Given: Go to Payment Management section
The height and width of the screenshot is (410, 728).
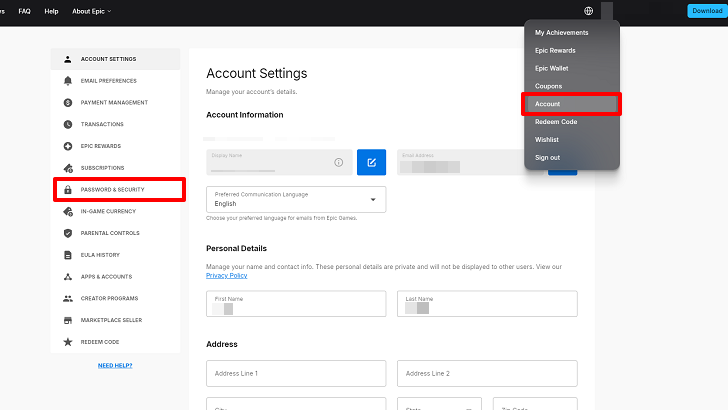Looking at the screenshot, I should point(115,103).
